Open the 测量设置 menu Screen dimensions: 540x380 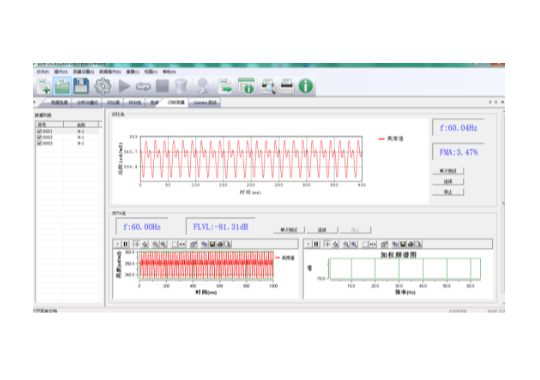[x=83, y=72]
